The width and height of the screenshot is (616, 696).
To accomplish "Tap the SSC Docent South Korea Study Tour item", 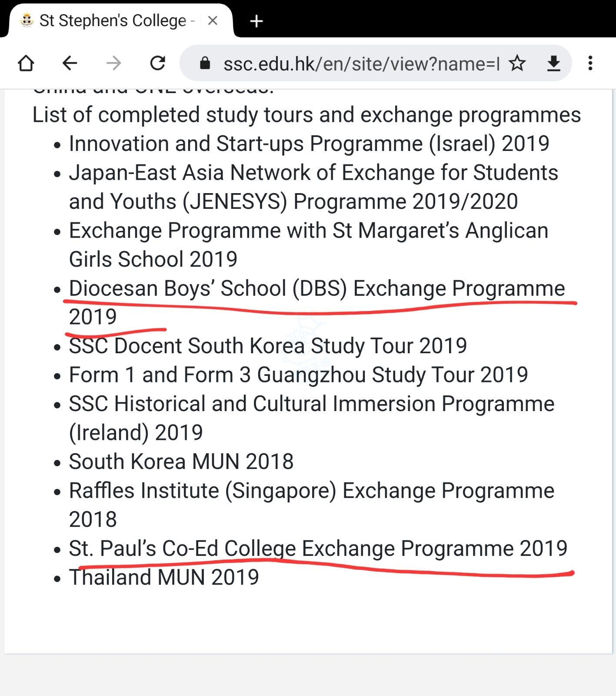I will pyautogui.click(x=267, y=346).
